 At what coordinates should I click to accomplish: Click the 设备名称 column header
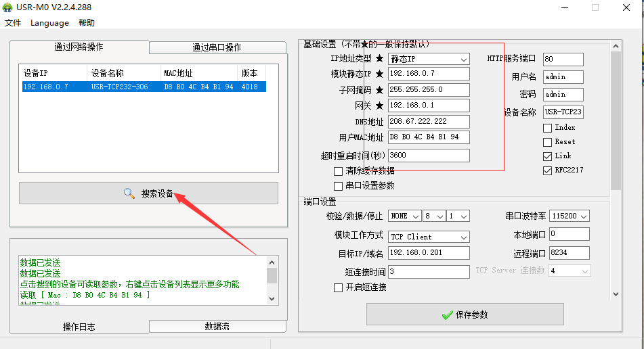tap(123, 74)
